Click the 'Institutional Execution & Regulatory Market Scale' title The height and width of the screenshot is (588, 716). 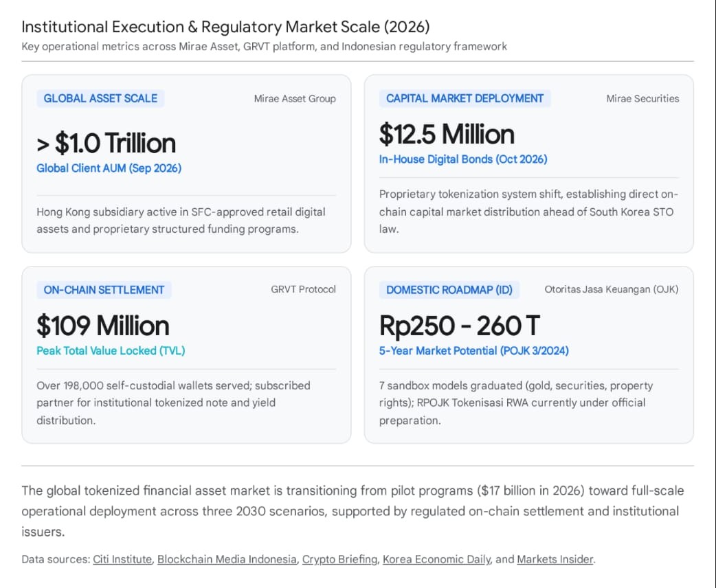[x=225, y=27]
